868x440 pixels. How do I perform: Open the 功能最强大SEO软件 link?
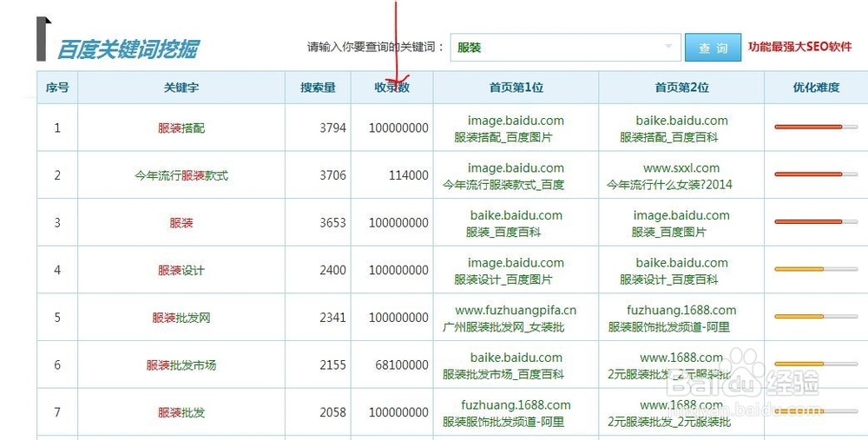point(800,47)
